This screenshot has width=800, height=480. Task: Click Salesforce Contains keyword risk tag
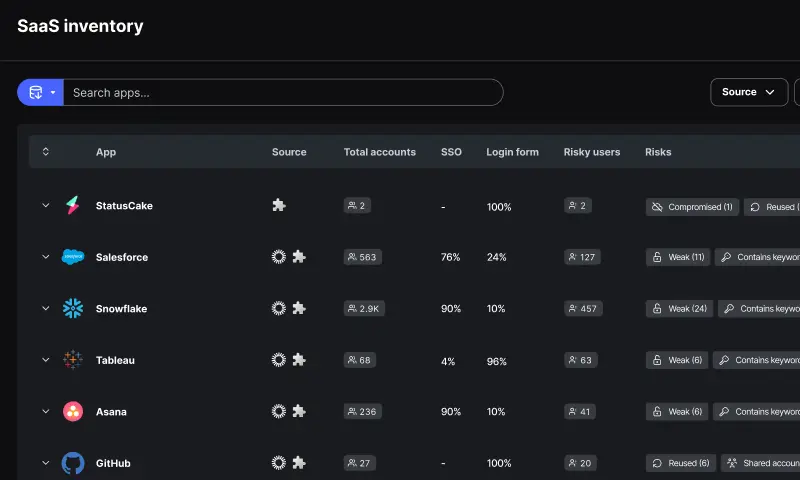pyautogui.click(x=758, y=257)
